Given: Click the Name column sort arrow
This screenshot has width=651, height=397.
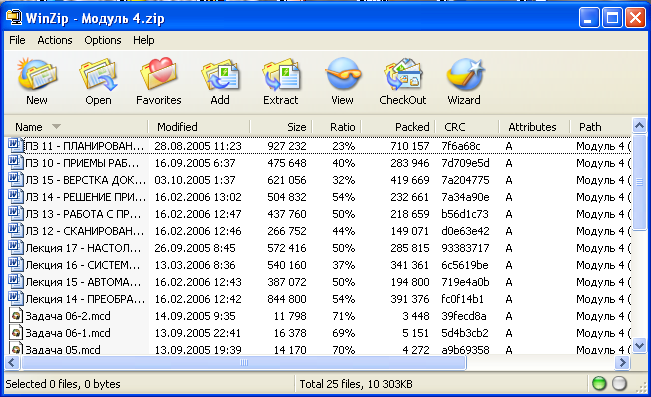Looking at the screenshot, I should point(56,126).
